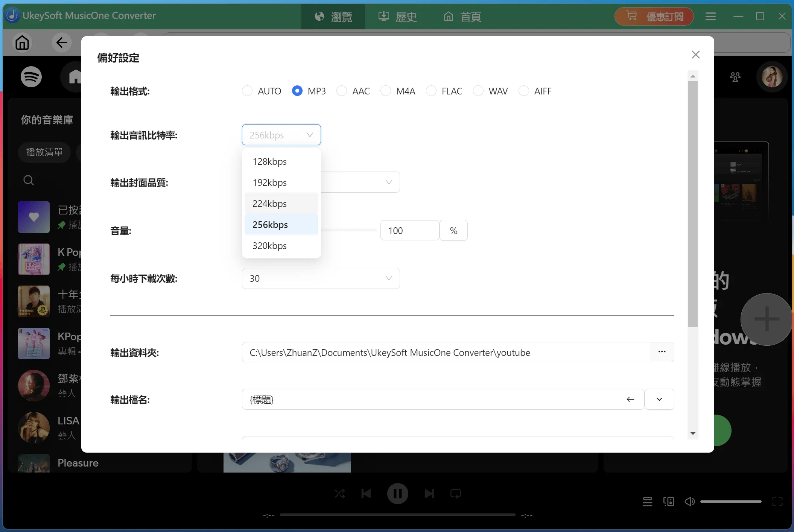Open the hamburger menu in title bar
The width and height of the screenshot is (794, 532).
coord(710,17)
